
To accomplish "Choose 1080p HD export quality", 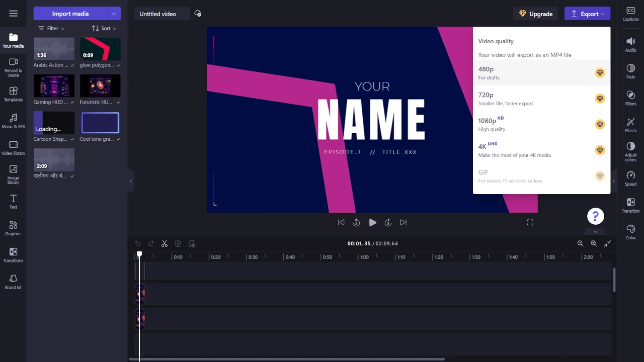I will pos(541,124).
